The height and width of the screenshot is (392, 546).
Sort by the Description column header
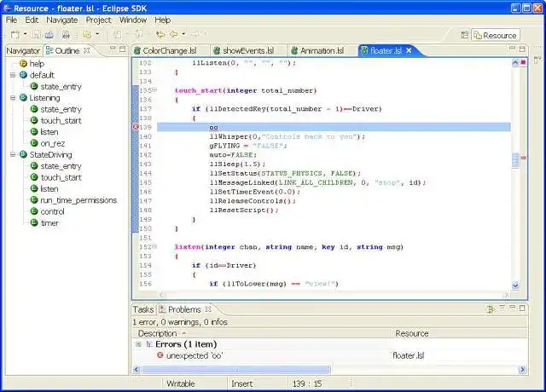click(x=262, y=333)
